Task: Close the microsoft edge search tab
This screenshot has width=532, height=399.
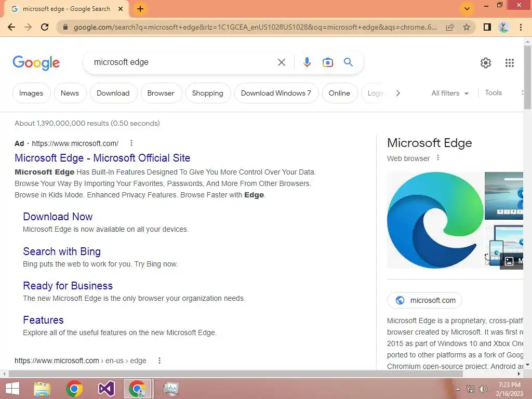Action: (x=121, y=9)
